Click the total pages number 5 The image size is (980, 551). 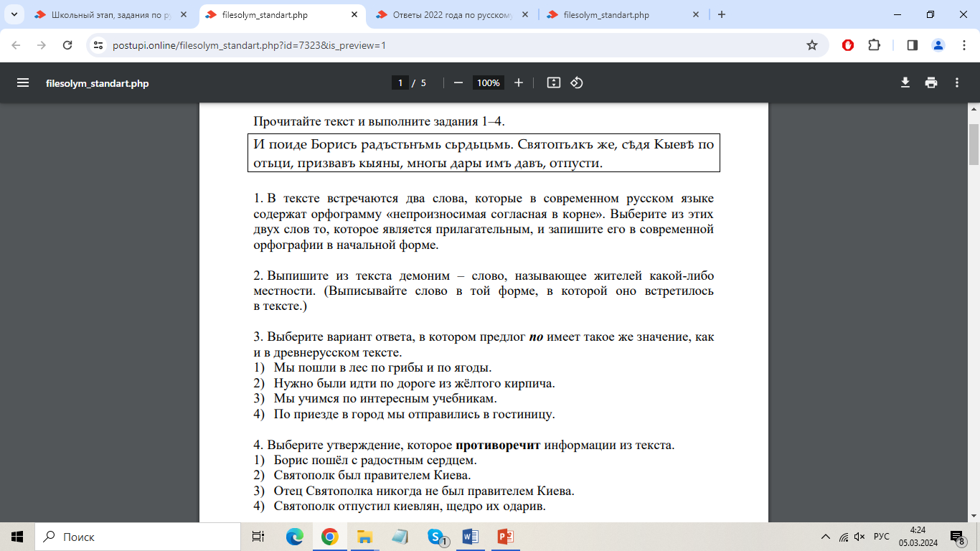click(x=424, y=83)
